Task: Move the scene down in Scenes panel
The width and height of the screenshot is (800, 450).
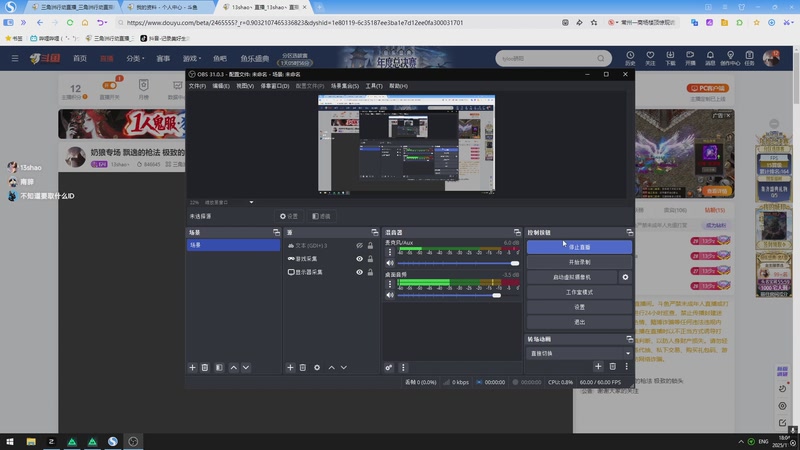Action: (246, 367)
